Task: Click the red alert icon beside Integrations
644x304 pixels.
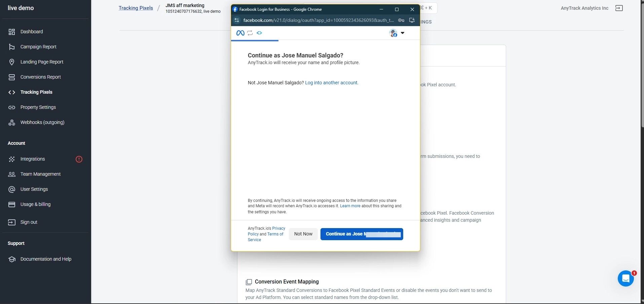Action: pos(79,159)
